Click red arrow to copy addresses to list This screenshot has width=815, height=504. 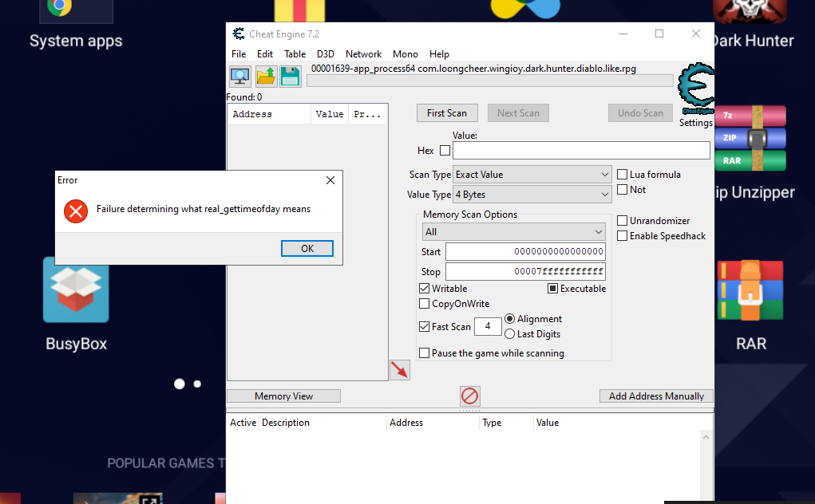pyautogui.click(x=400, y=370)
